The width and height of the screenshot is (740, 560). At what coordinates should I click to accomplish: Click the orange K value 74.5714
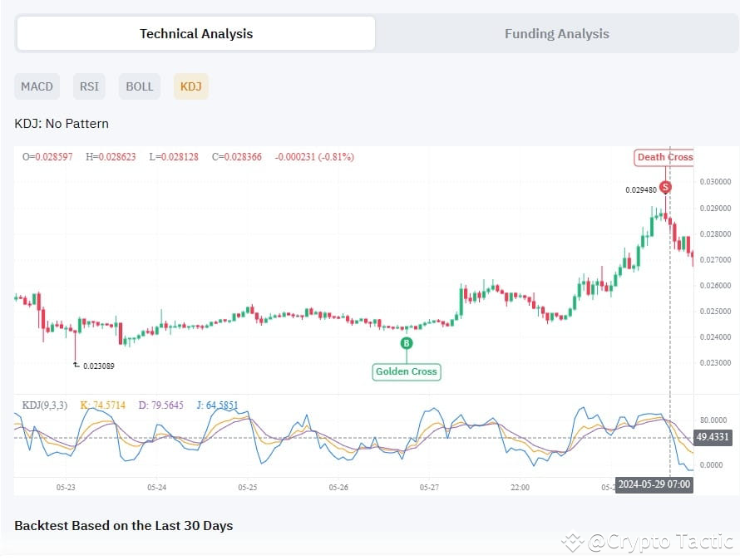[x=102, y=405]
